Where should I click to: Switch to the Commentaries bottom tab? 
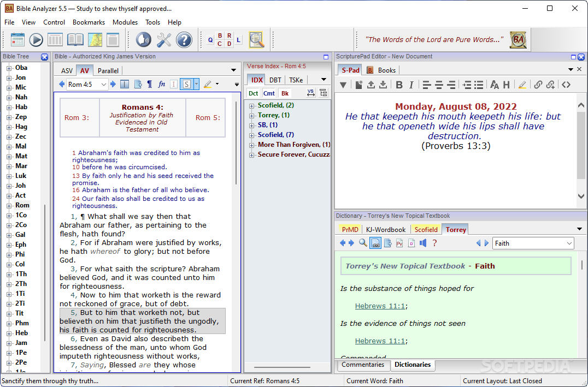363,365
